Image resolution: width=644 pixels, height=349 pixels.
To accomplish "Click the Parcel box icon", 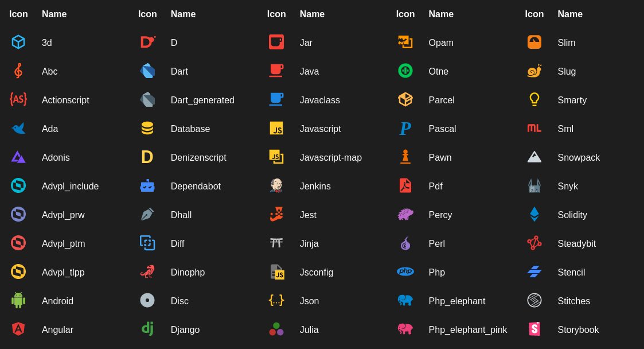I will pos(405,99).
